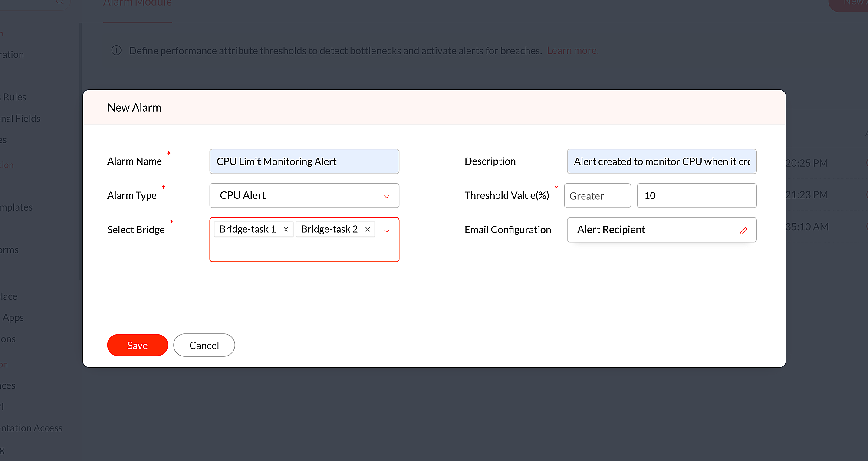868x461 pixels.
Task: Cancel the New Alarm dialog
Action: coord(204,346)
